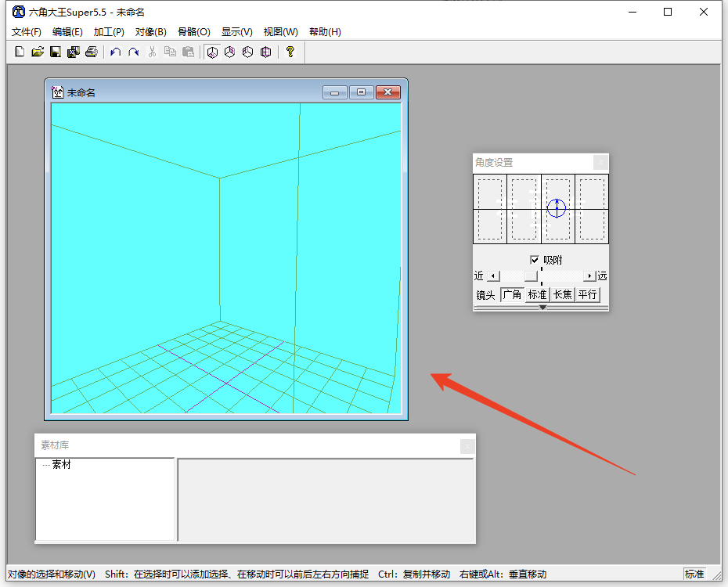The image size is (728, 587).
Task: Click the left arrow of the distance slider
Action: (x=492, y=276)
